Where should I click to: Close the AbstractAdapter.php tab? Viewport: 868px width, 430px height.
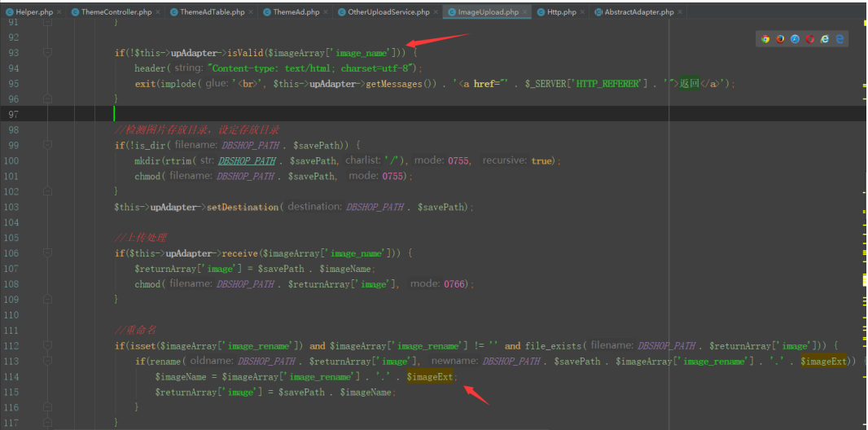click(x=681, y=11)
